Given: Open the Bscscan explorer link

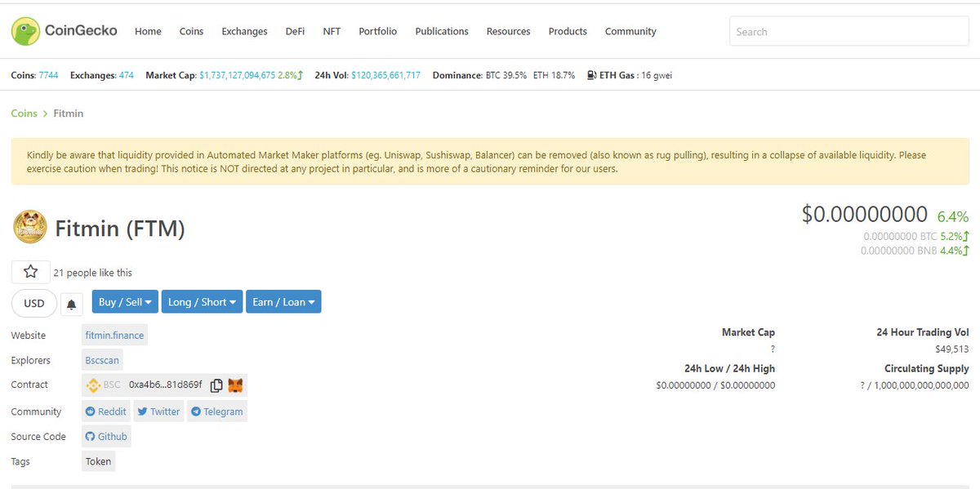Looking at the screenshot, I should 102,360.
